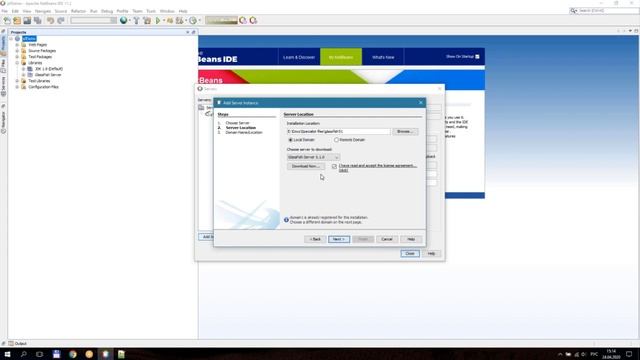Image resolution: width=640 pixels, height=360 pixels.
Task: Open Task View from the taskbar
Action: pyautogui.click(x=40, y=354)
